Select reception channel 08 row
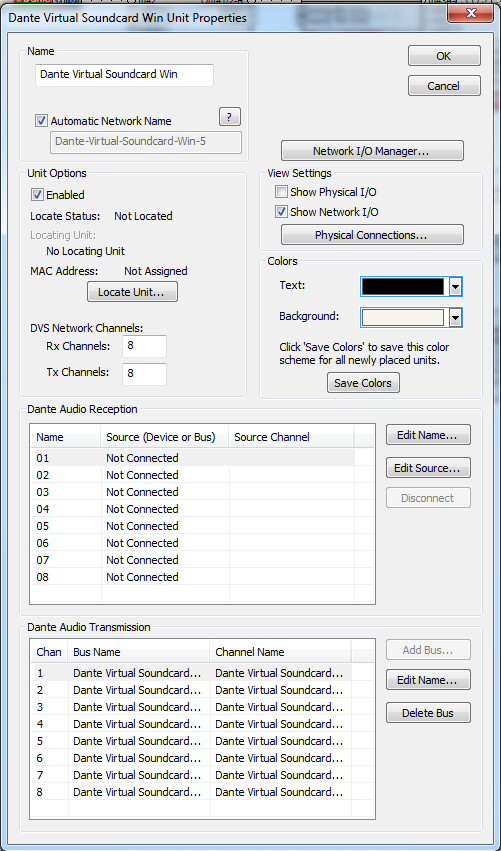Screen dimensions: 501x851 192,577
